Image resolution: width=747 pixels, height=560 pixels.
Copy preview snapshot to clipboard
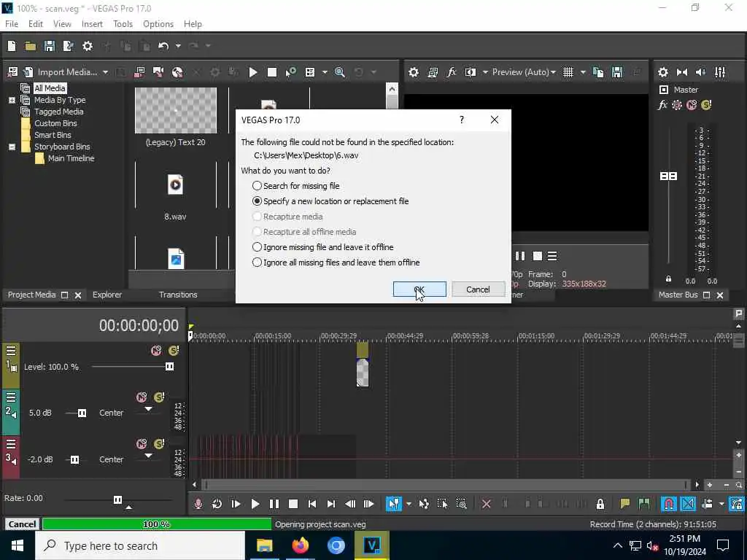point(598,72)
